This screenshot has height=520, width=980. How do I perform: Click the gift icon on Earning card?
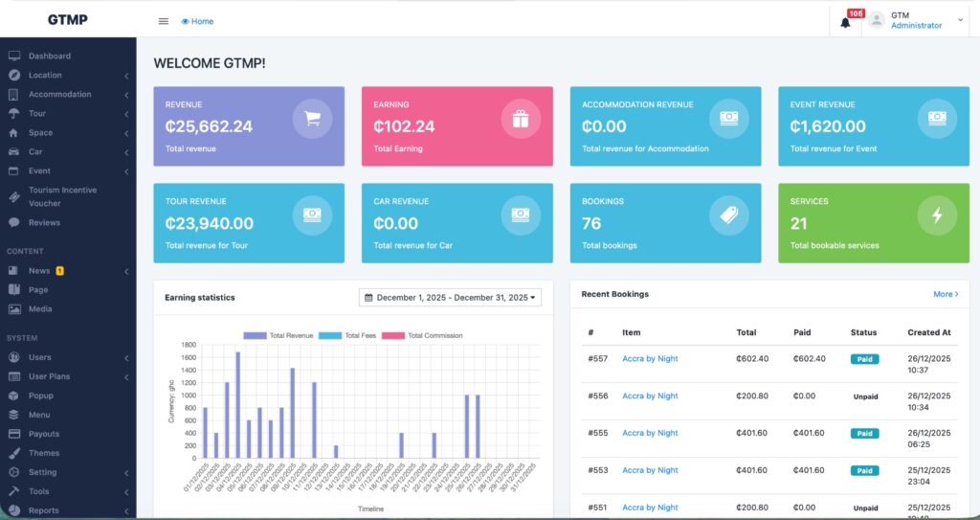point(520,119)
